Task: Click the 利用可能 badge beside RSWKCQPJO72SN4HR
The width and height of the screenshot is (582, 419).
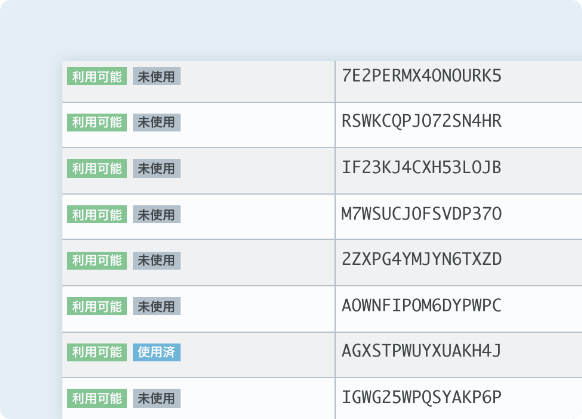Action: [97, 122]
